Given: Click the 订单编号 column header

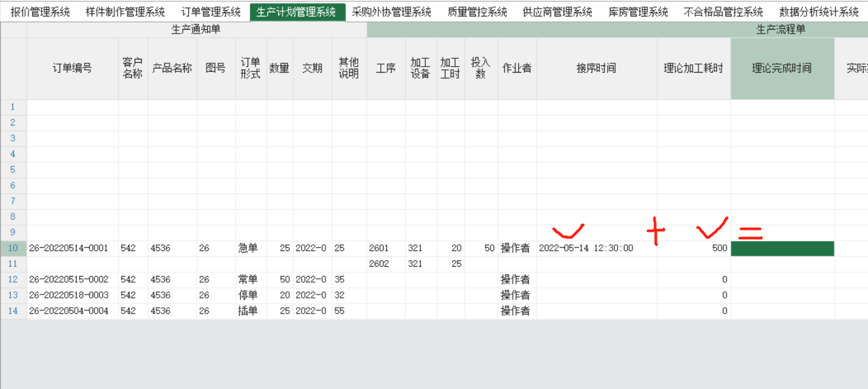Looking at the screenshot, I should (x=72, y=69).
